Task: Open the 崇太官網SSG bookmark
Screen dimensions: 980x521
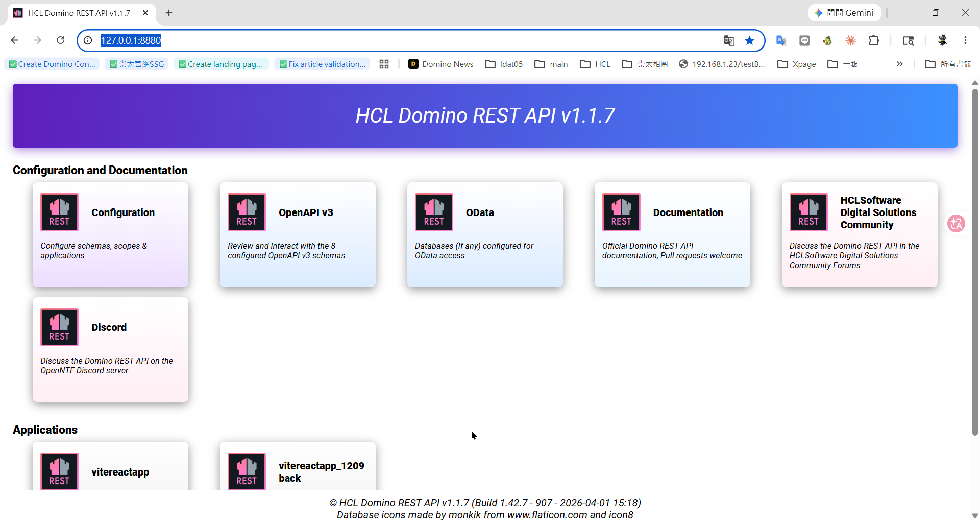Action: coord(137,64)
